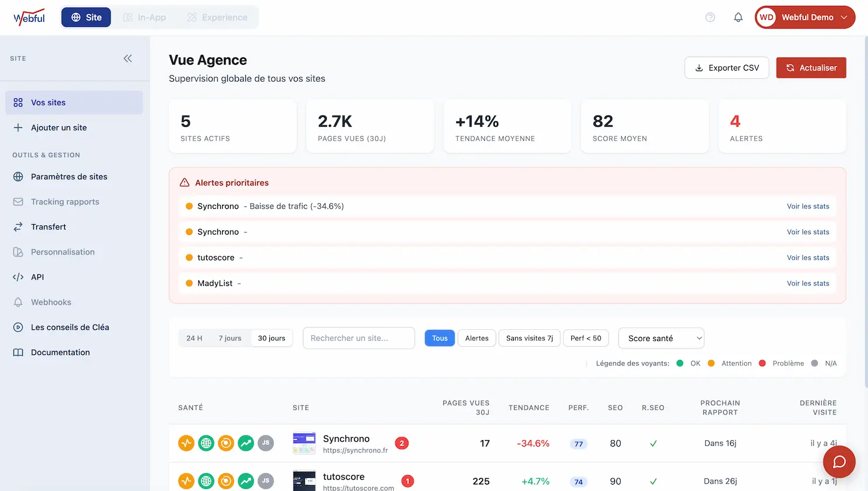Viewport: 868px width, 491px height.
Task: Open Voir les stats for tutoscore alert
Action: pos(808,257)
